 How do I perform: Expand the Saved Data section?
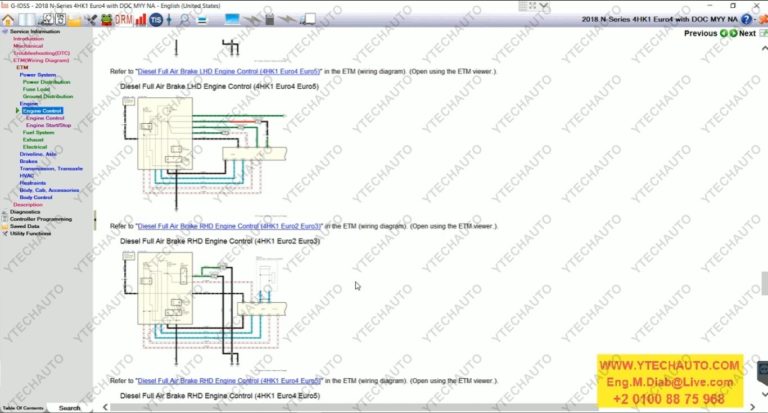coord(24,226)
